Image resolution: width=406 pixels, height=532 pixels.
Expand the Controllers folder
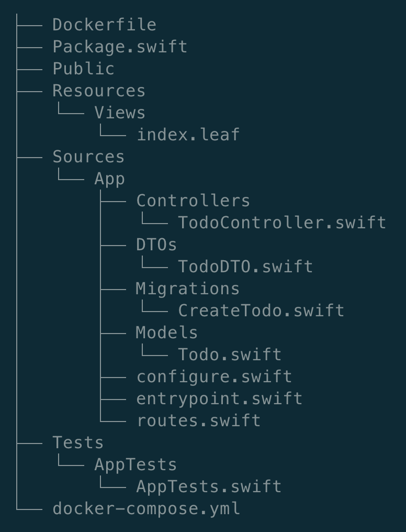(x=193, y=201)
